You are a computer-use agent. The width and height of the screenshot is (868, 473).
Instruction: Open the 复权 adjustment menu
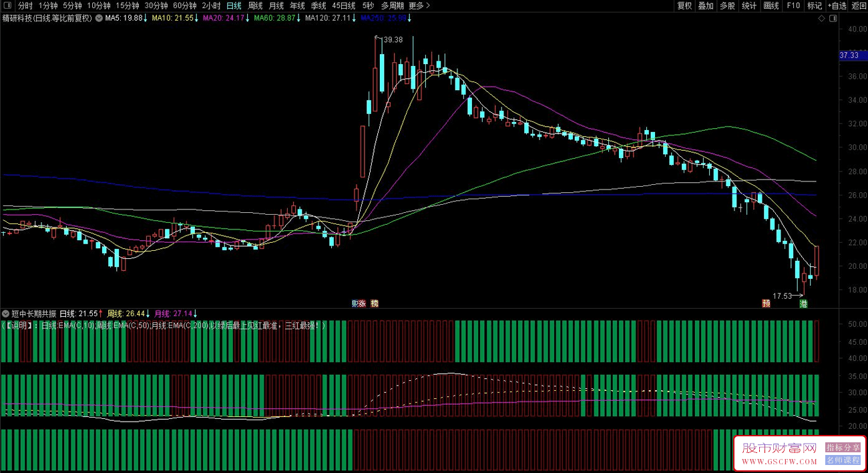tap(684, 5)
